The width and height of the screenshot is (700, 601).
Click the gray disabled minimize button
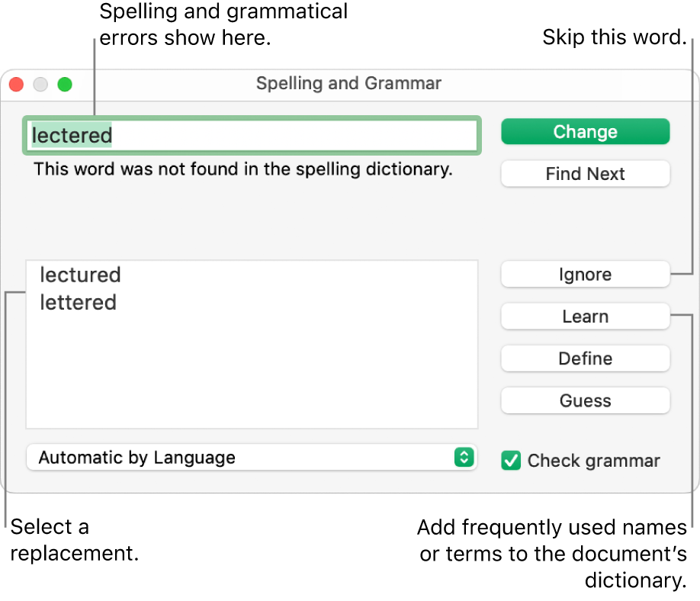(x=40, y=84)
